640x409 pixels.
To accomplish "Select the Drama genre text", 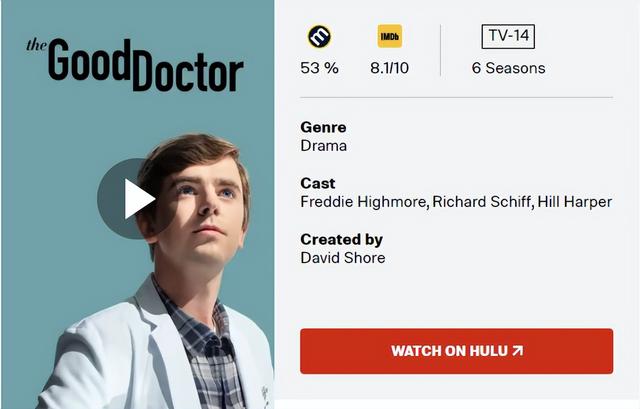I will [324, 146].
